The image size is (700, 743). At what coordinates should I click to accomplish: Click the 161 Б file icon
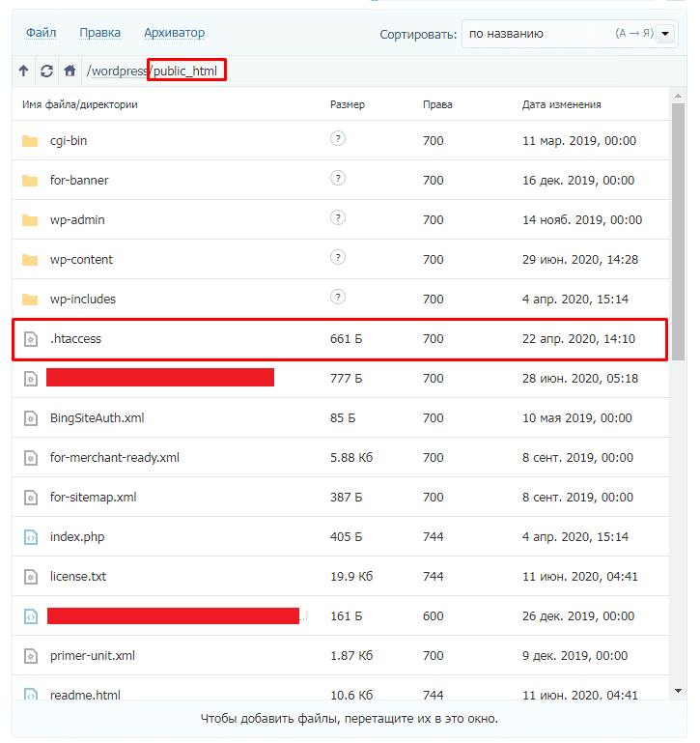tap(31, 616)
